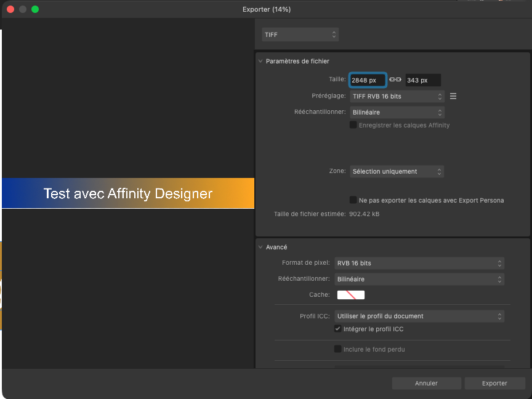Check Ne pas exporter les calques avec Export Persona
The image size is (532, 399).
[353, 200]
